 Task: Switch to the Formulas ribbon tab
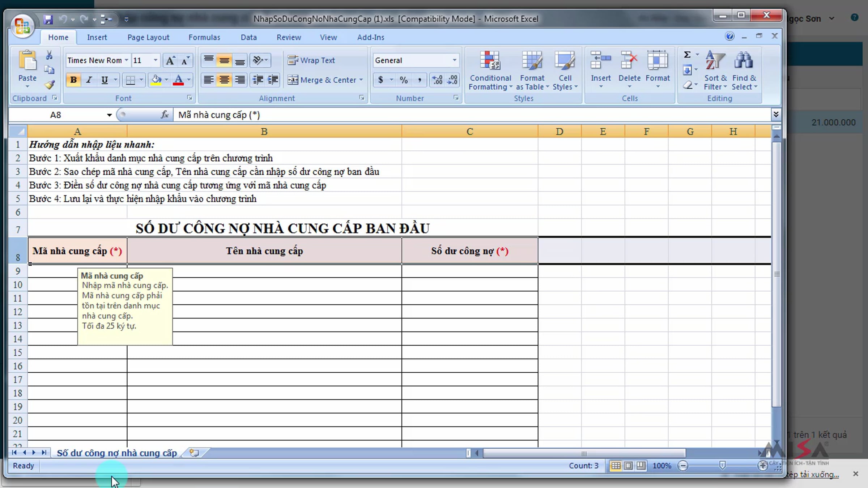click(204, 37)
